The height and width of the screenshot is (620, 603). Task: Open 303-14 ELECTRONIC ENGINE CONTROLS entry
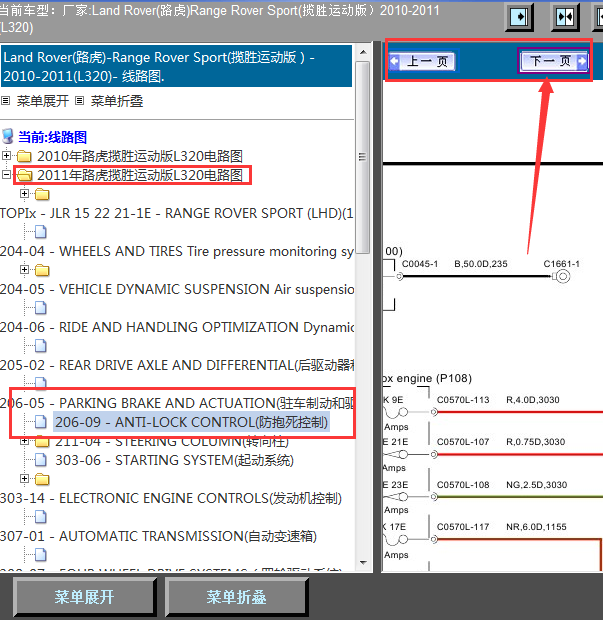[x=170, y=498]
